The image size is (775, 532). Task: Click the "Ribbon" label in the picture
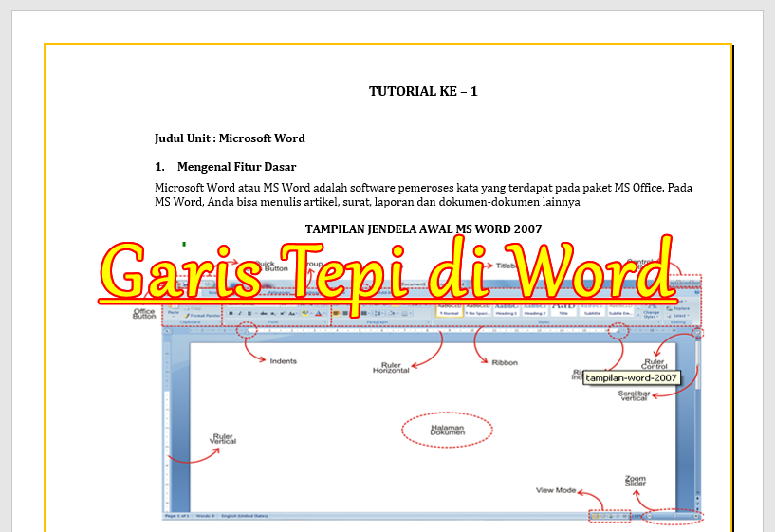pos(505,362)
